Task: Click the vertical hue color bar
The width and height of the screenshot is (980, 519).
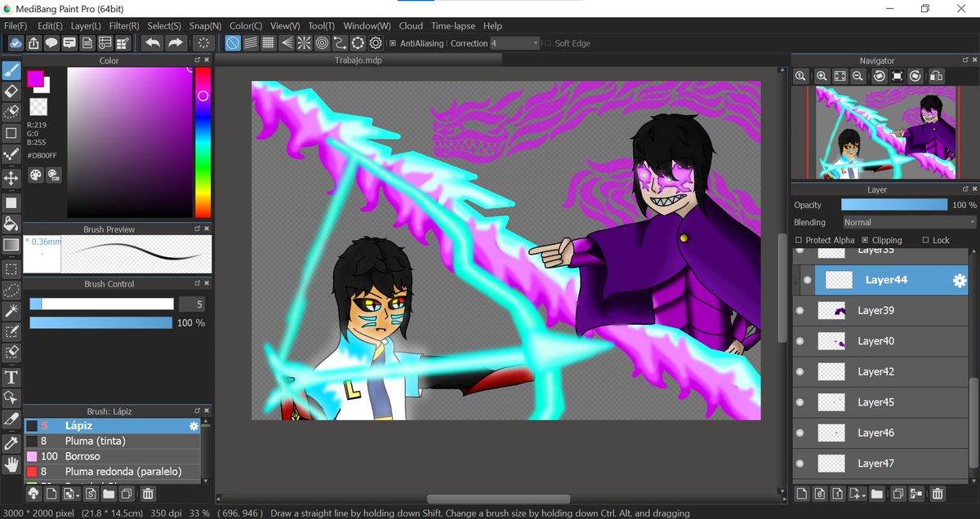Action: (x=203, y=141)
